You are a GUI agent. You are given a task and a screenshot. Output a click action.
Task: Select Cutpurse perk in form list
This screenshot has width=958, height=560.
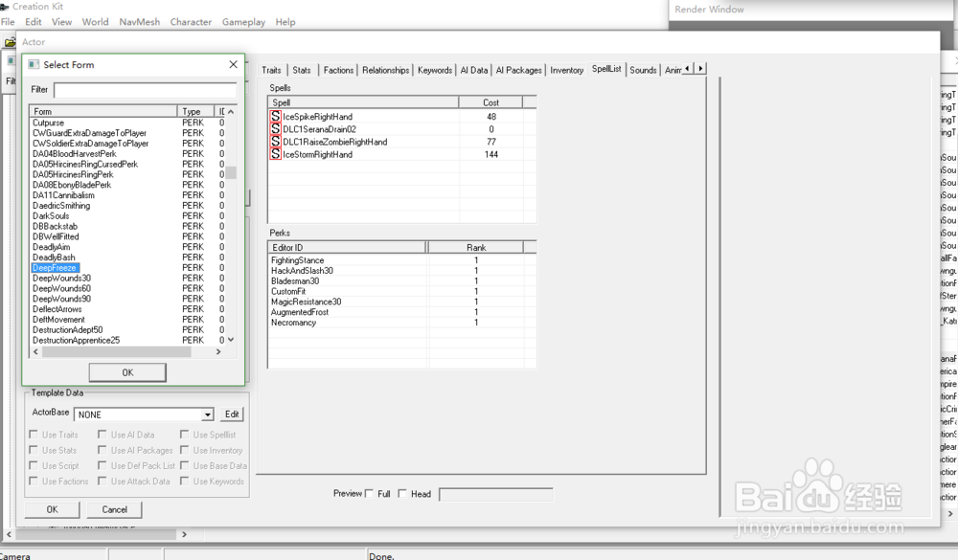pos(48,123)
